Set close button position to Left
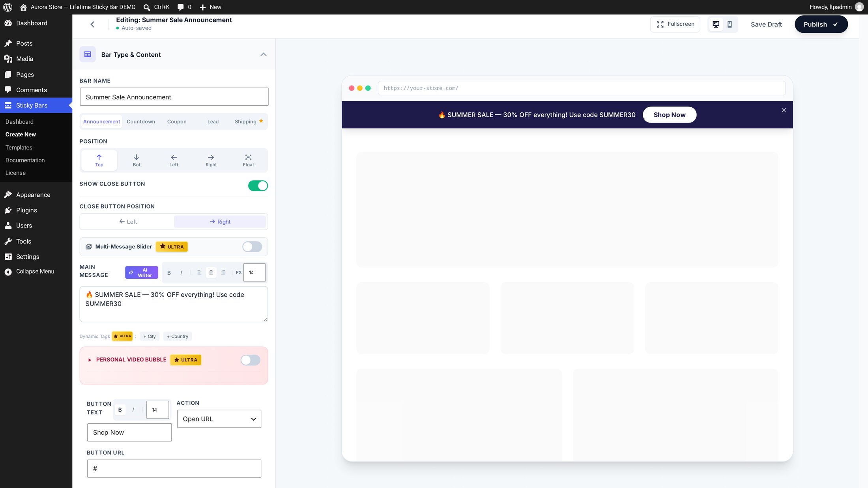This screenshot has height=488, width=868. click(128, 222)
